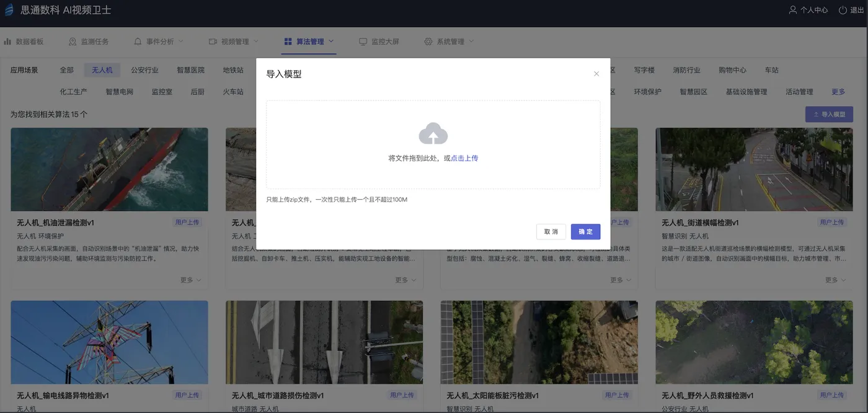Select the 公安行业 scene filter
The width and height of the screenshot is (868, 413).
coord(144,70)
